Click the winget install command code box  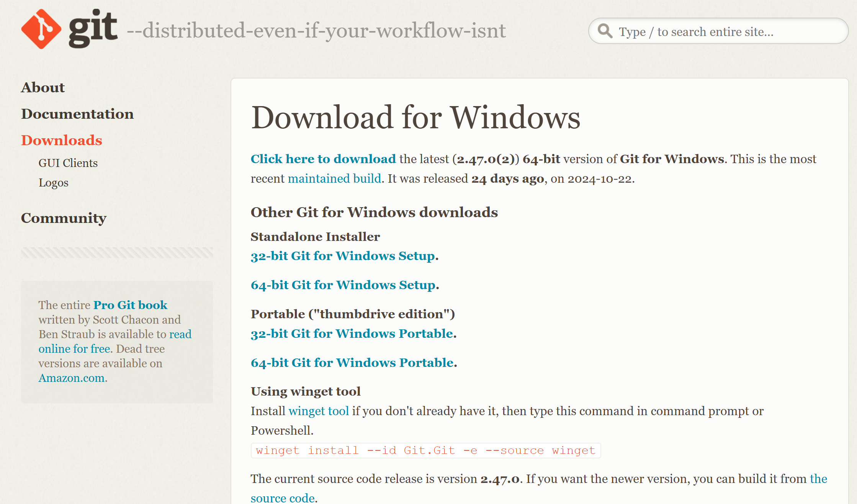425,450
